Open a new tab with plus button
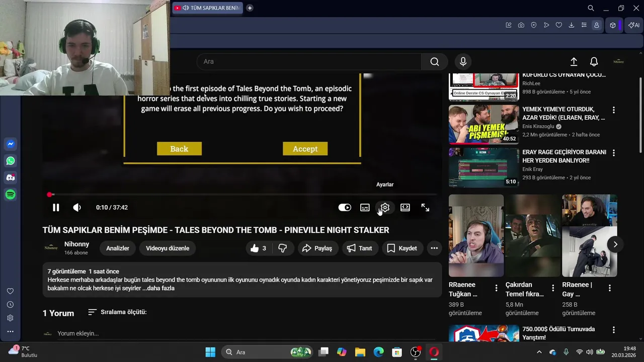Viewport: 644px width, 362px height. 250,8
